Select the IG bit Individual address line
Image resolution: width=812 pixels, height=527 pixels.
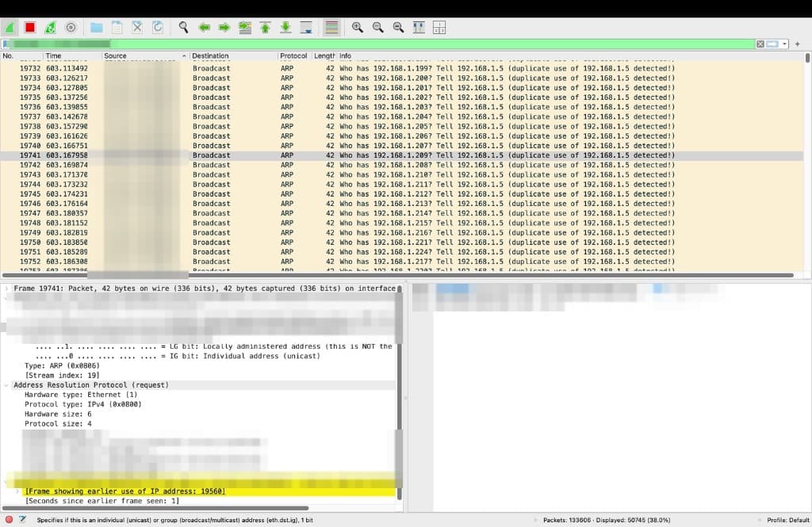click(x=178, y=356)
